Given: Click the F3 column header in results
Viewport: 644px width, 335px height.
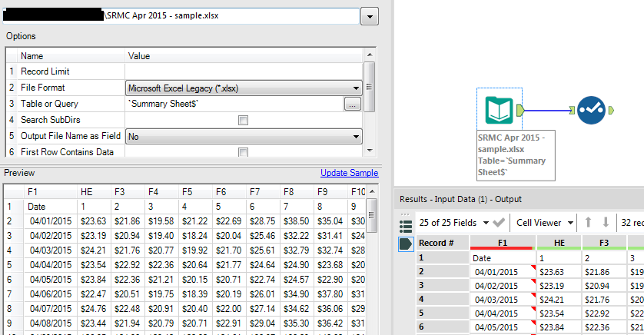Looking at the screenshot, I should pos(604,243).
